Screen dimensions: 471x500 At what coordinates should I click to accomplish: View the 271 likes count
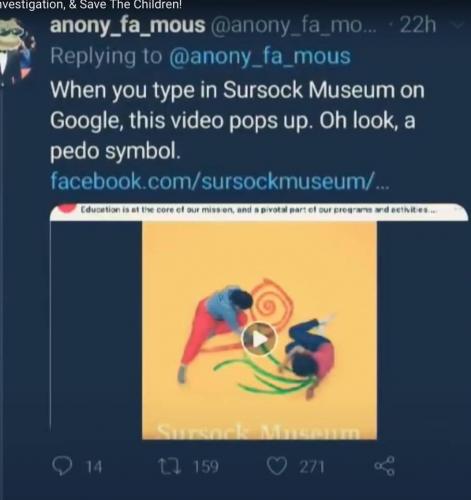point(311,467)
